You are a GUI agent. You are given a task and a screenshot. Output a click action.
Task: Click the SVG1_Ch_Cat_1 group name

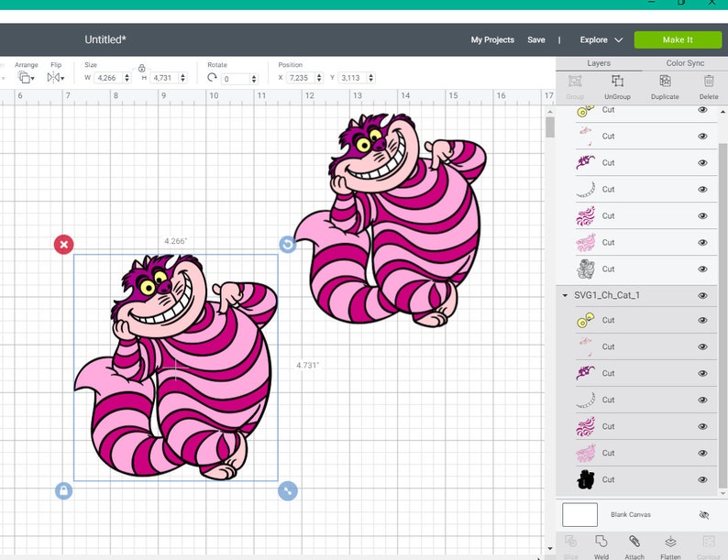[x=606, y=295]
